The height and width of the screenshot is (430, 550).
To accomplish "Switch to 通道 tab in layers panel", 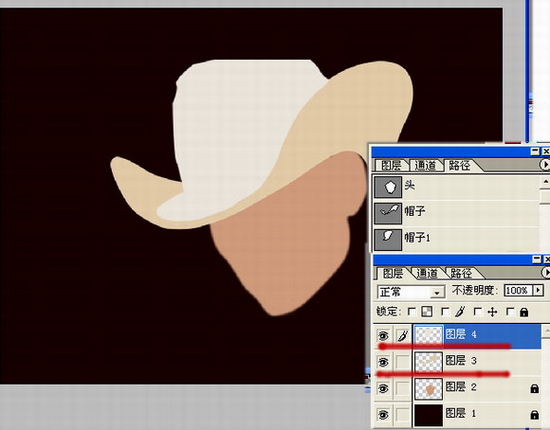I will click(427, 273).
